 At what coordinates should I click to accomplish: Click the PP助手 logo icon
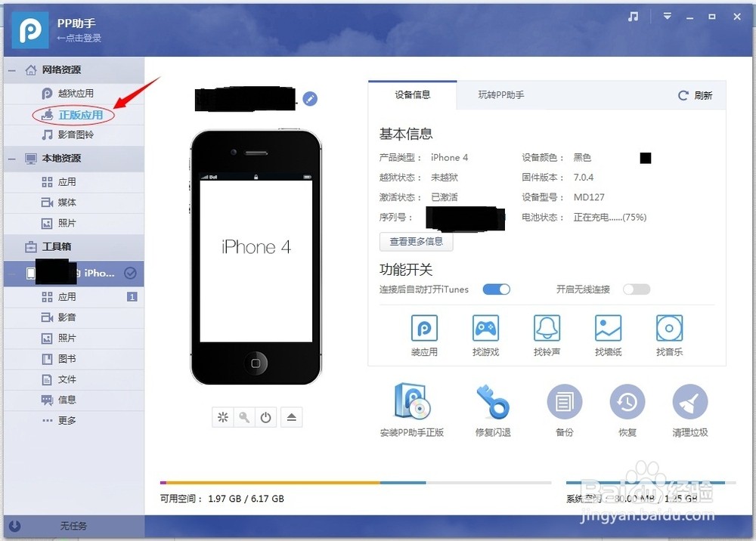pyautogui.click(x=30, y=30)
